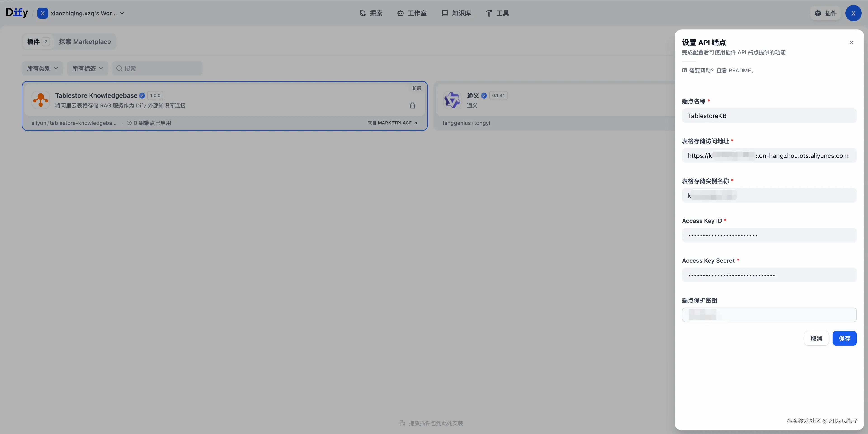Edit the 表格存储实例名称 field

pyautogui.click(x=769, y=195)
